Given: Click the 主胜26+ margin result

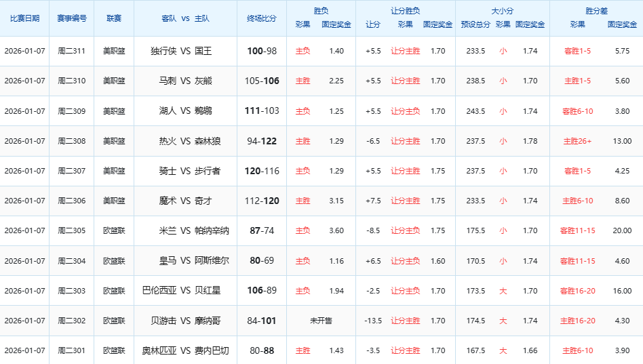Looking at the screenshot, I should 577,141.
